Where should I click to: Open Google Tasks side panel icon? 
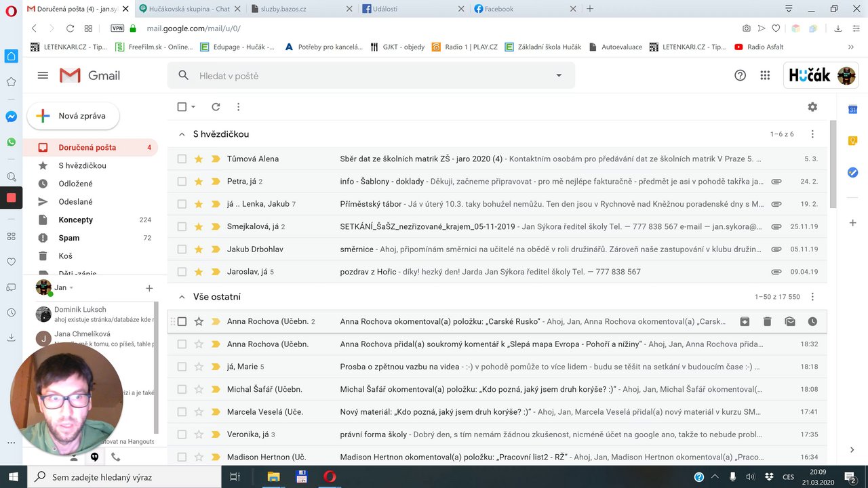(853, 173)
